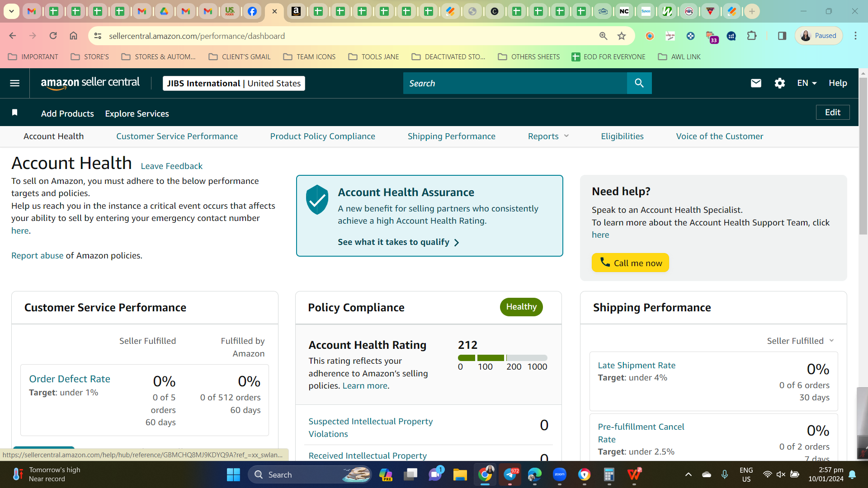Viewport: 868px width, 488px height.
Task: Open the Windows notification bell
Action: (x=852, y=474)
